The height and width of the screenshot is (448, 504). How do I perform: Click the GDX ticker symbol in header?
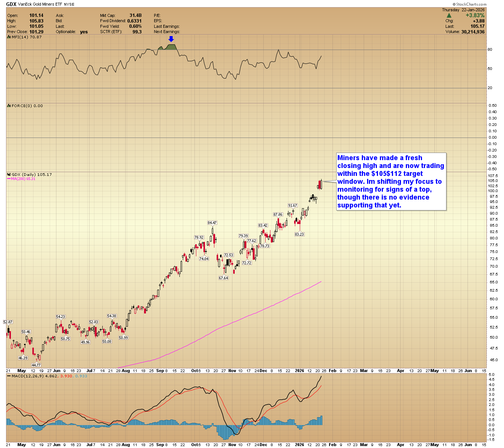pyautogui.click(x=11, y=4)
